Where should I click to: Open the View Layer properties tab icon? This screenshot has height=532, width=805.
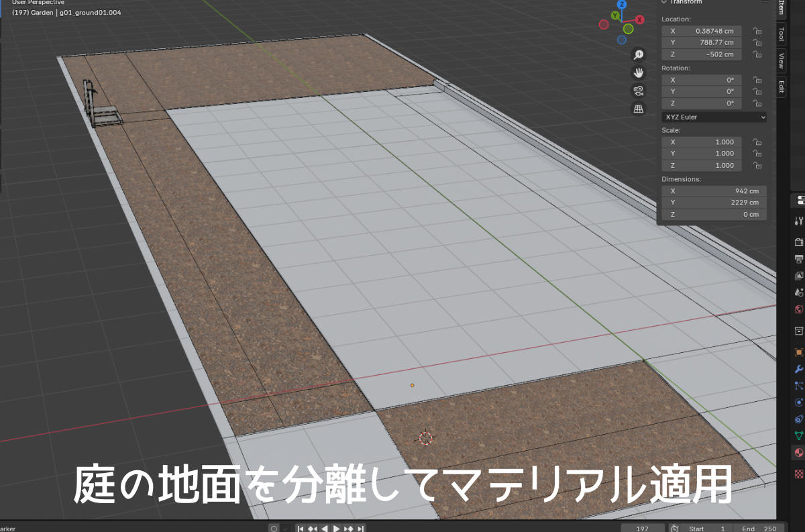[798, 276]
